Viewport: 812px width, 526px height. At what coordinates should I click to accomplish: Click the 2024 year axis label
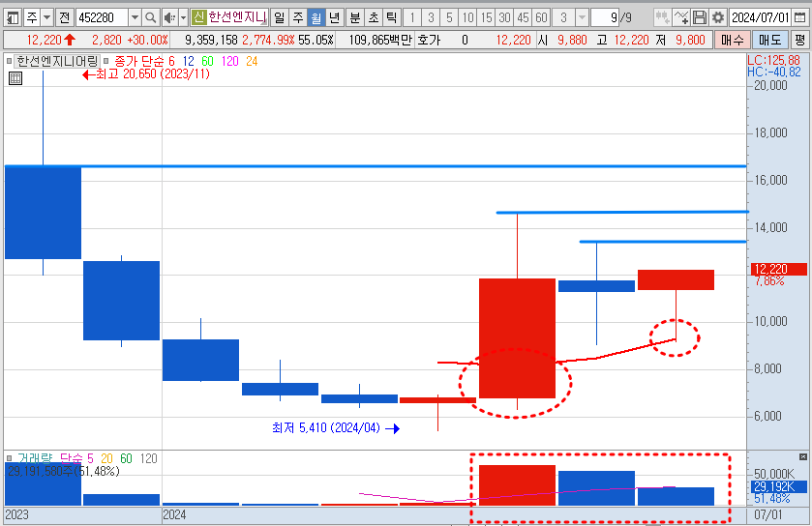[x=174, y=514]
